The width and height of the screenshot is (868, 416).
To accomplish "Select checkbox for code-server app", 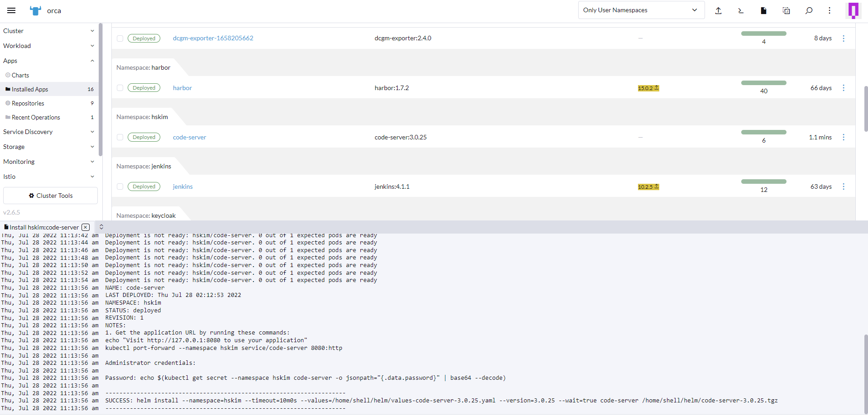I will tap(120, 137).
